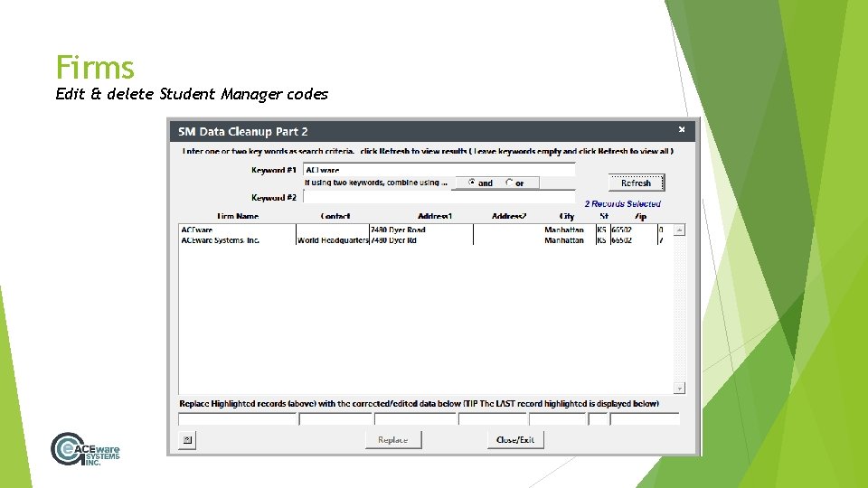
Task: Close the SM Data Cleanup dialog
Action: [x=682, y=129]
